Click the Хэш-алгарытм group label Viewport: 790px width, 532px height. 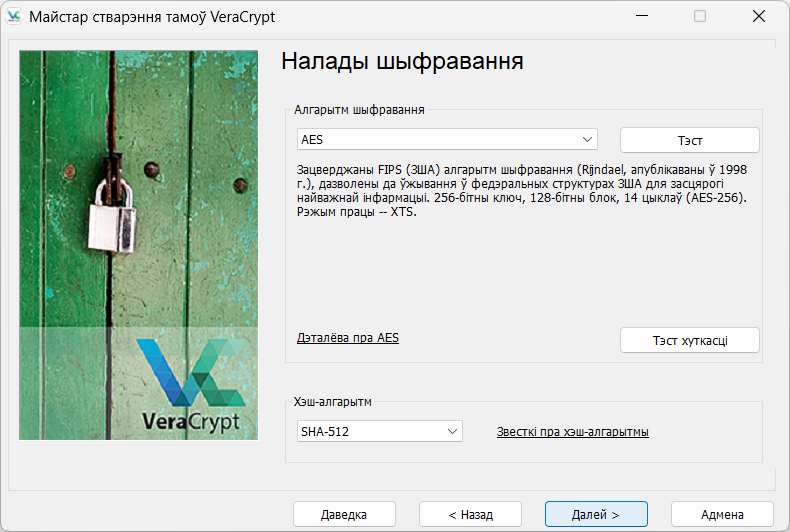pyautogui.click(x=333, y=402)
